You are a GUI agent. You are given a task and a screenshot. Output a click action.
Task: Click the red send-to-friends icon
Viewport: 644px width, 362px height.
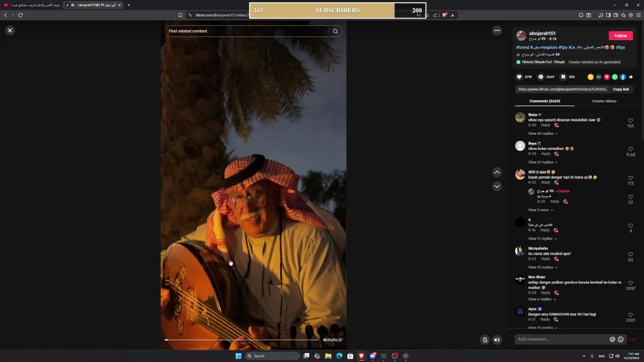coord(607,77)
